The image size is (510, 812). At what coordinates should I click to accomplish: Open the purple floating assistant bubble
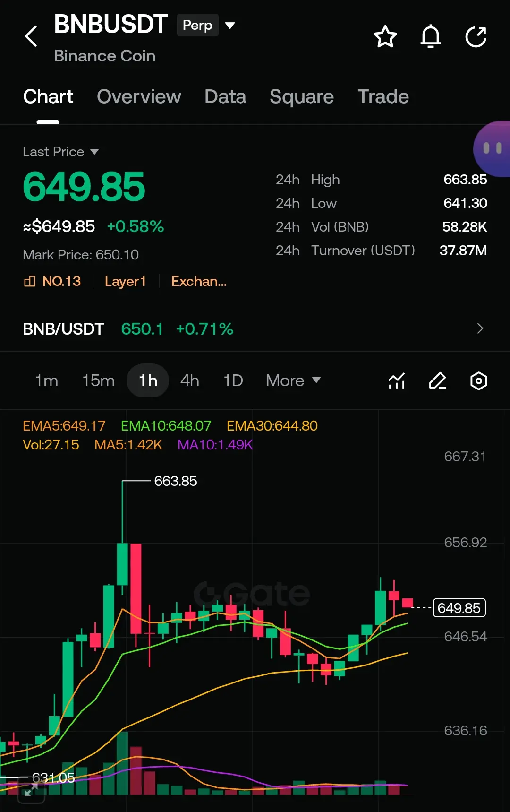click(x=492, y=149)
